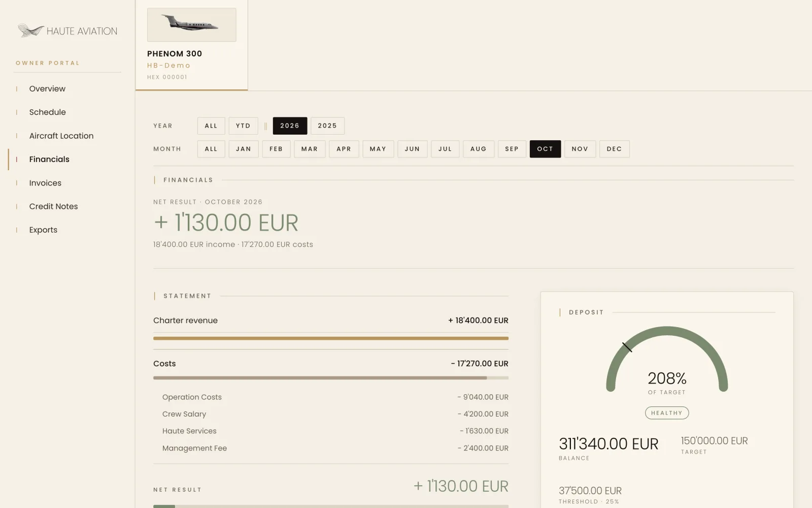812x508 pixels.
Task: Select Financials in the sidebar
Action: pyautogui.click(x=49, y=160)
